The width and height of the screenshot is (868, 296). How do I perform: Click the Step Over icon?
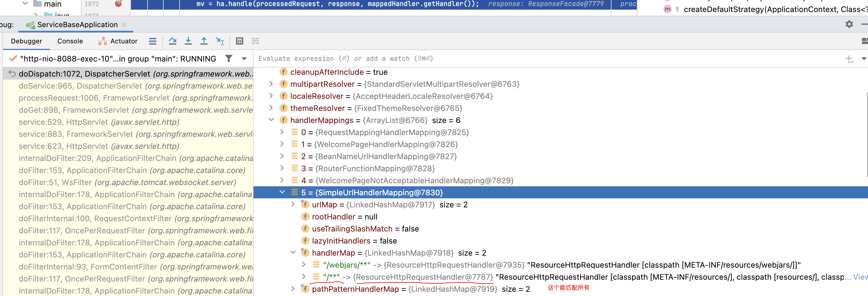(173, 41)
